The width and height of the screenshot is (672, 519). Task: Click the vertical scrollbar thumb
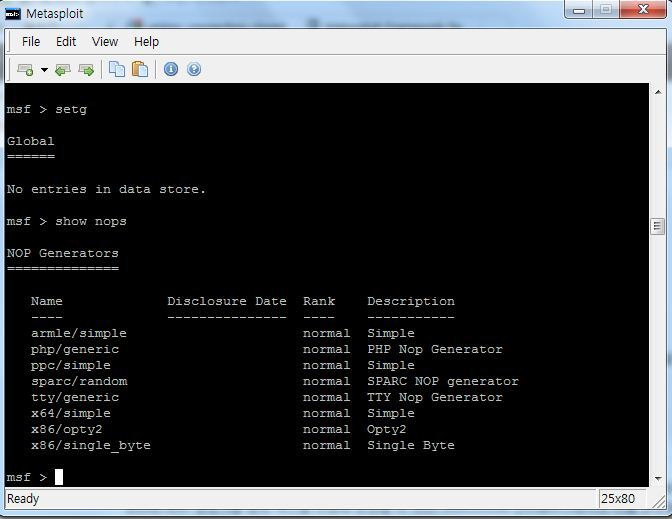coord(657,227)
